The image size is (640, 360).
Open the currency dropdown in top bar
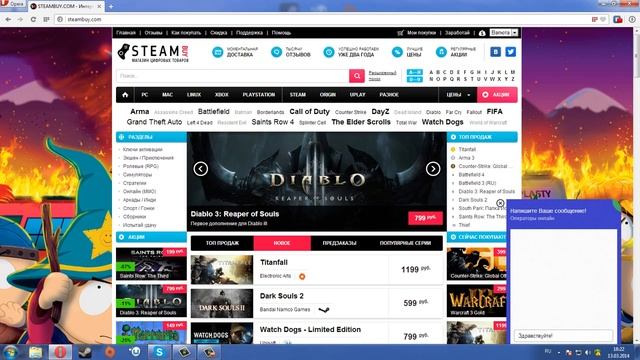click(504, 33)
